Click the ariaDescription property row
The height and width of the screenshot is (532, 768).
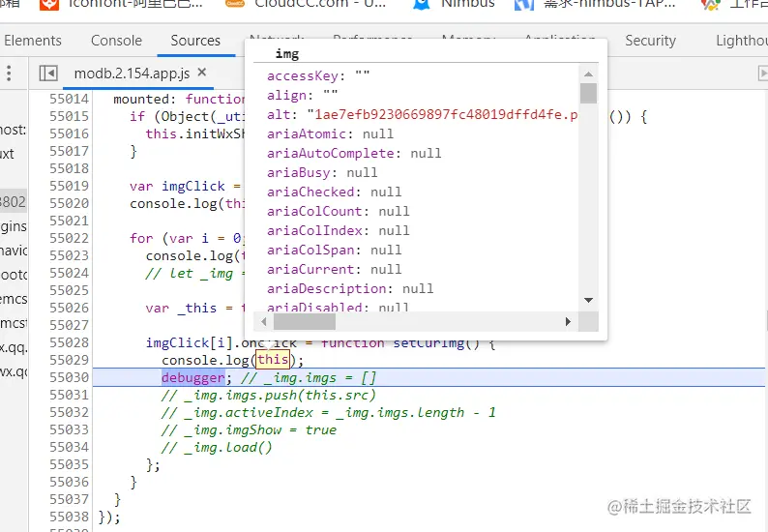350,288
